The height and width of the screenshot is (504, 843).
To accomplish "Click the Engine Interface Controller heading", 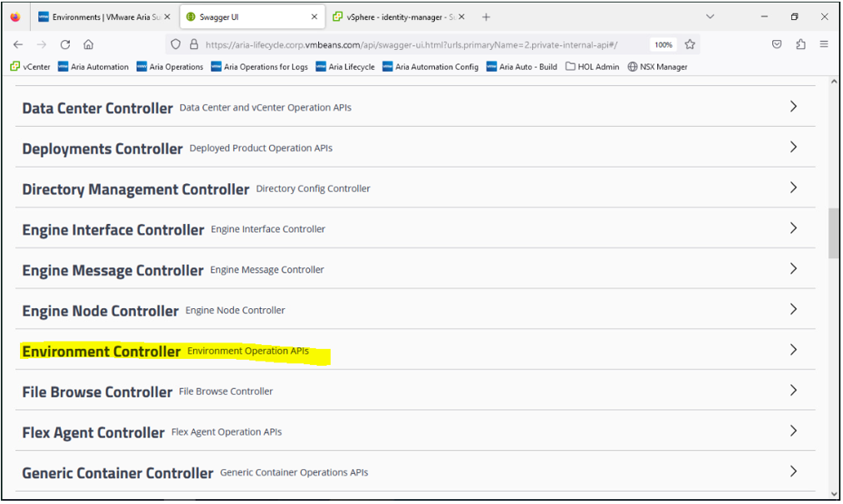I will 113,230.
